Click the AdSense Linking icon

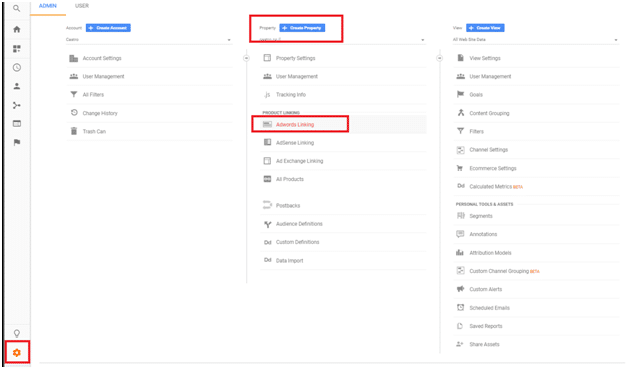tap(267, 142)
